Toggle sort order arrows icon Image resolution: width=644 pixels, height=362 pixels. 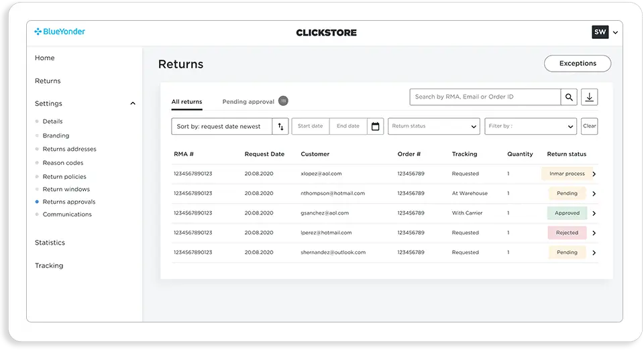pos(280,127)
